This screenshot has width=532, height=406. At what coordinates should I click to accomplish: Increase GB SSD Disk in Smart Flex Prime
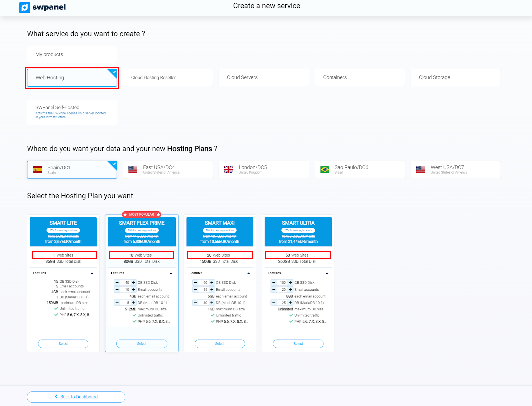[134, 283]
